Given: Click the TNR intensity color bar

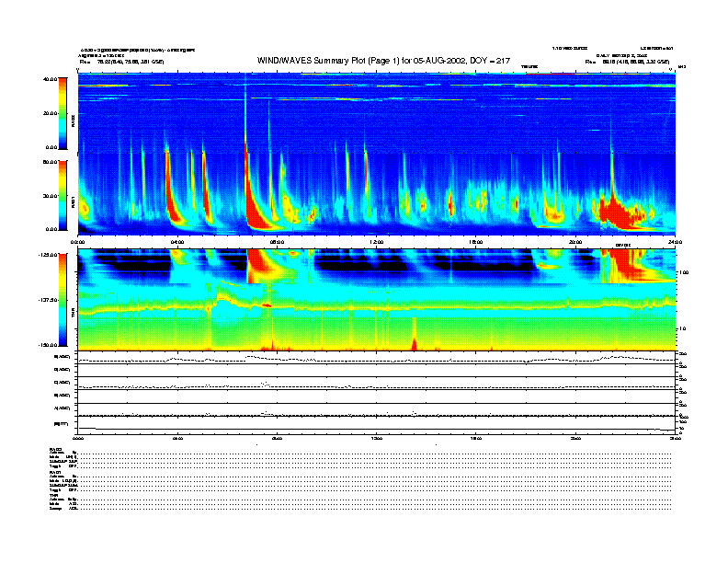Looking at the screenshot, I should pyautogui.click(x=63, y=300).
